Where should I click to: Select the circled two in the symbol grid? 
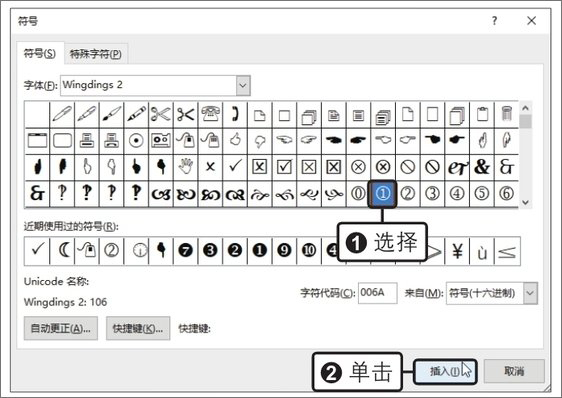click(x=408, y=194)
